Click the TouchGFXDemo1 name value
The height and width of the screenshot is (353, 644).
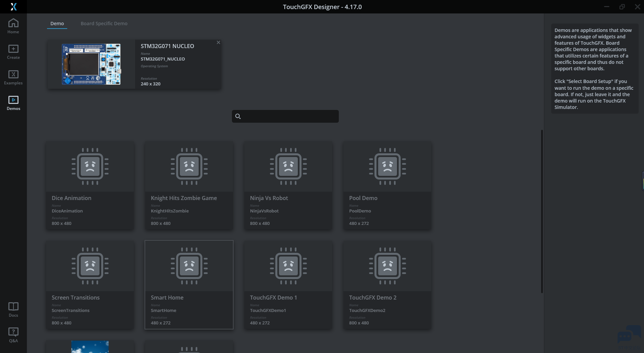268,310
